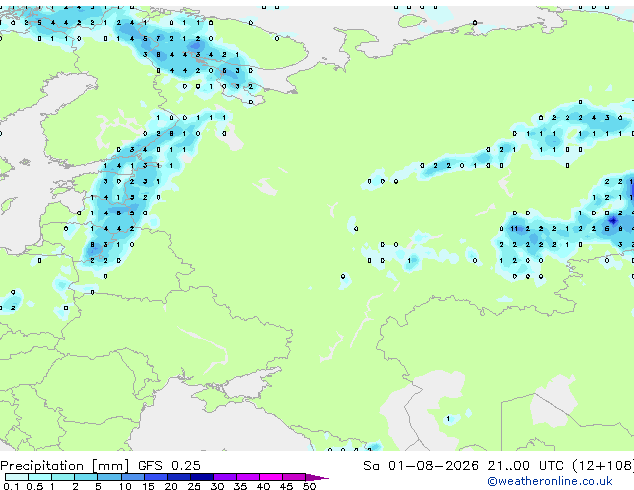The width and height of the screenshot is (634, 490).
Task: Click the '50' legend scale label
Action: (x=309, y=486)
